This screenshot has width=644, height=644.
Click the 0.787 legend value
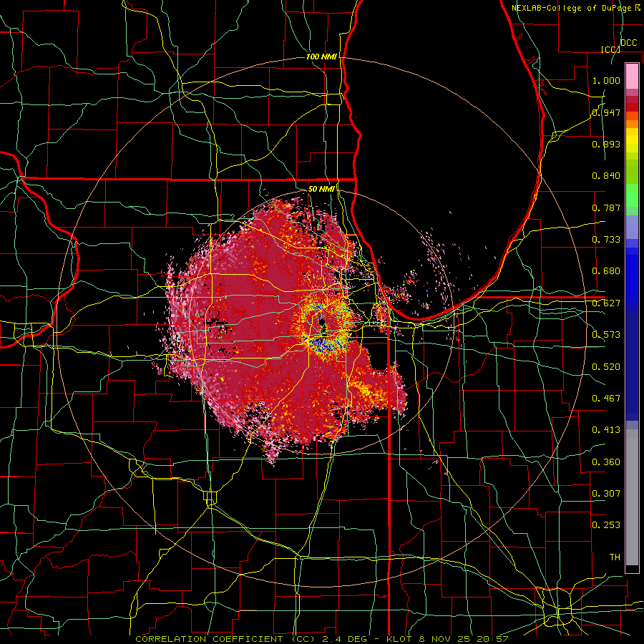coord(606,208)
